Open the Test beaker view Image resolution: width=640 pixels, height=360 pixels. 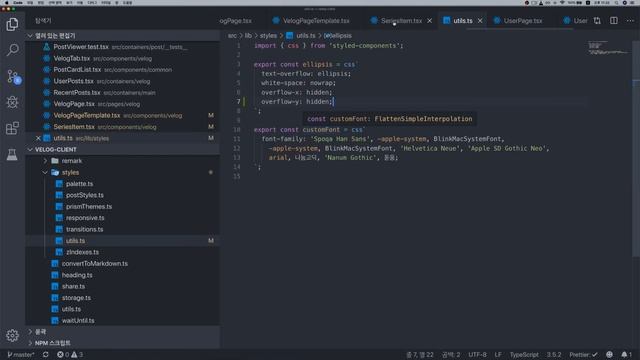click(x=12, y=154)
